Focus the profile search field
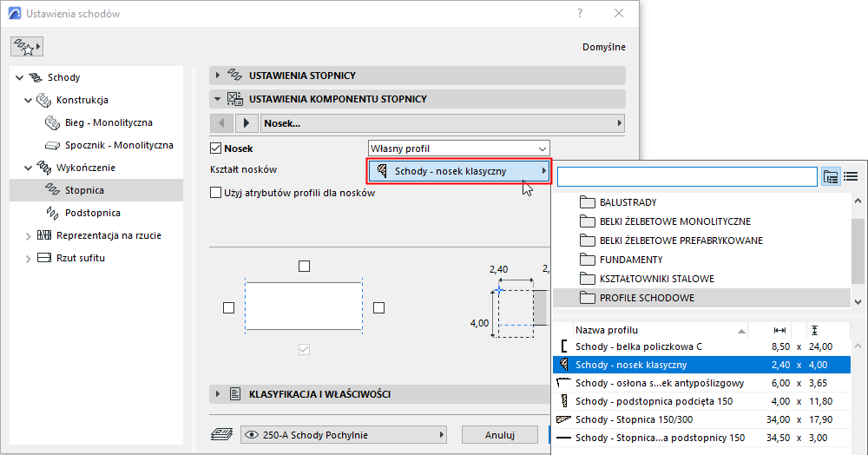 [x=687, y=176]
